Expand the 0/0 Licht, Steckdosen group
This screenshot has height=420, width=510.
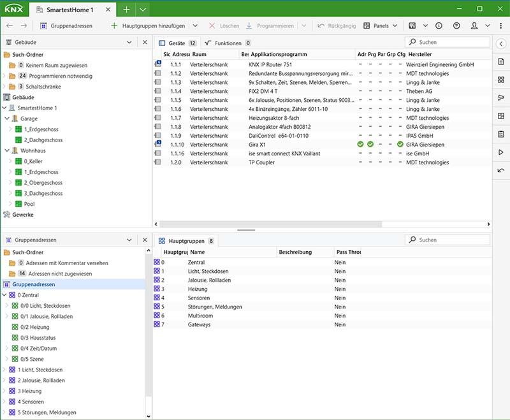tap(7, 305)
